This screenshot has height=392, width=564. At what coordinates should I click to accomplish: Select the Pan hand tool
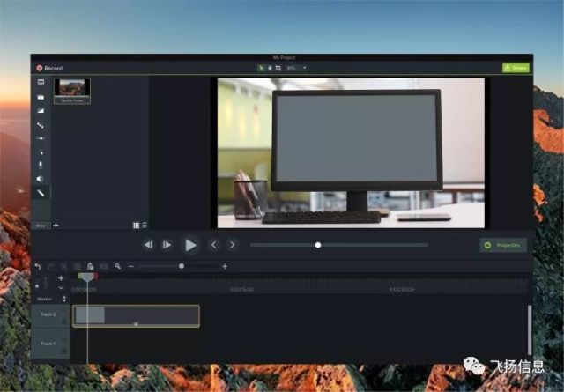point(270,68)
